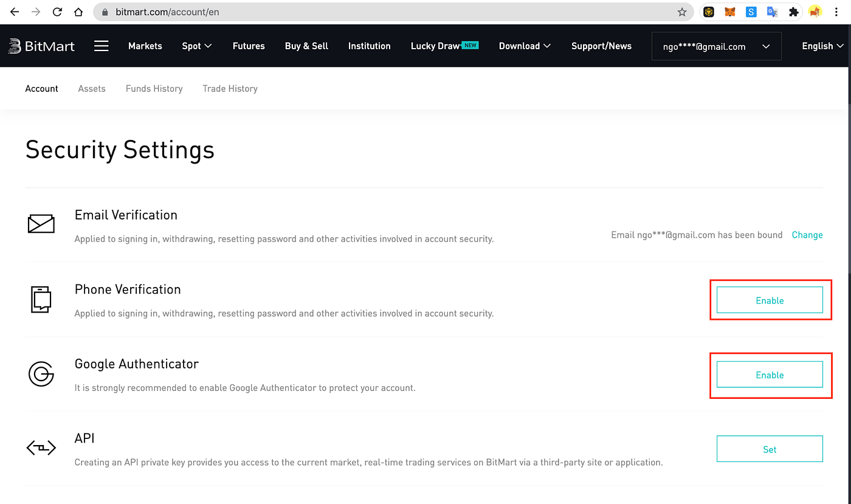Open Support/News in the navigation
The width and height of the screenshot is (851, 504).
click(x=601, y=46)
